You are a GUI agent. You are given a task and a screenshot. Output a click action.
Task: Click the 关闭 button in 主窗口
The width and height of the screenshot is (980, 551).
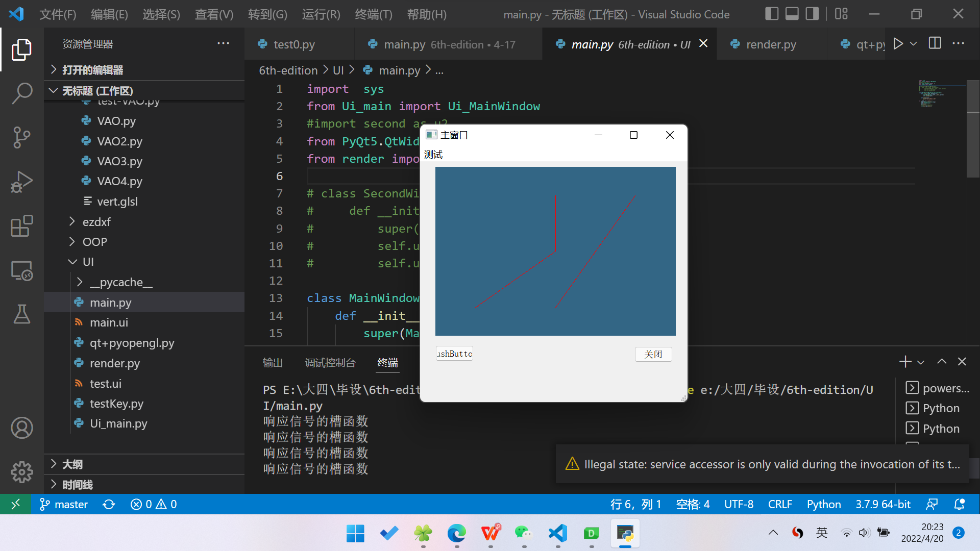(x=653, y=354)
